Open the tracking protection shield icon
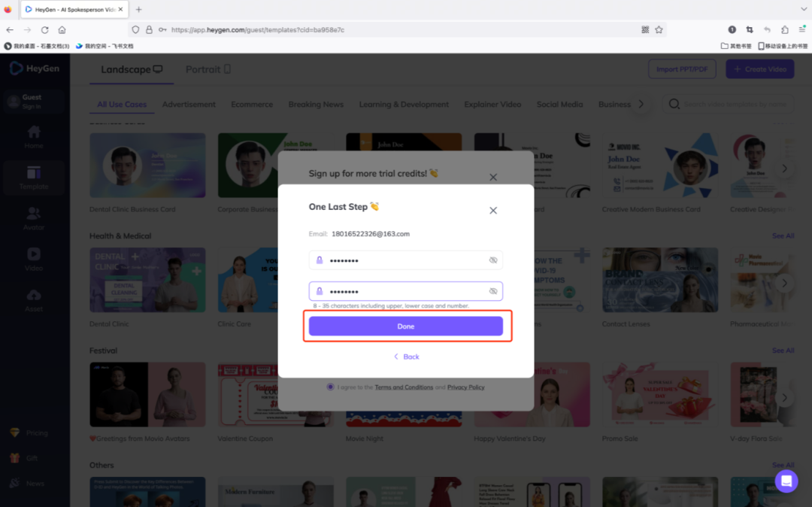This screenshot has height=507, width=812. point(135,29)
